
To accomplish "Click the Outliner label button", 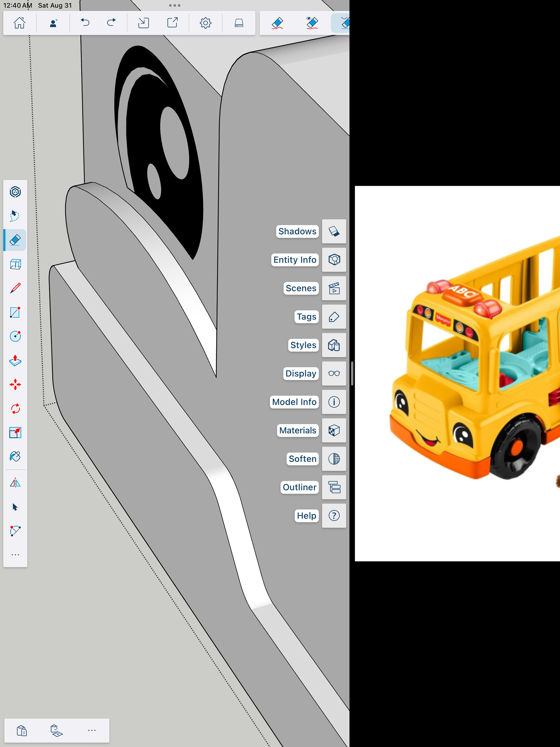I will 299,487.
